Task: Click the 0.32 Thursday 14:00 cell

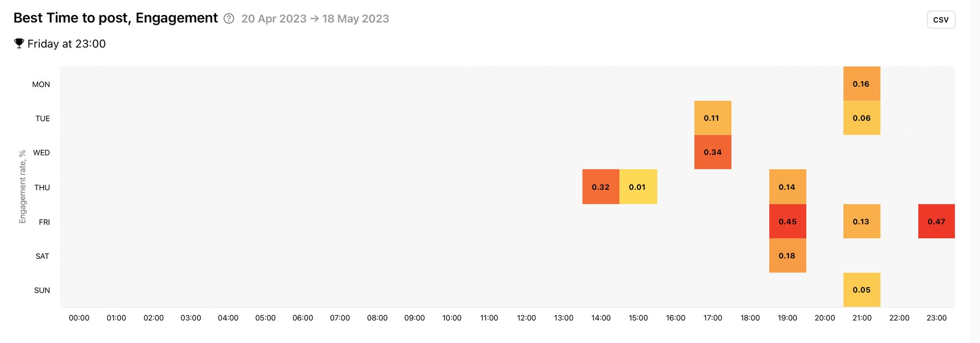Action: [601, 187]
